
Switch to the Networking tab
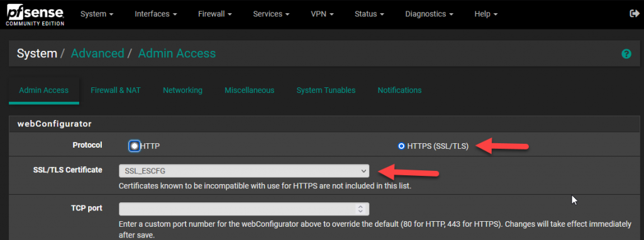pos(182,90)
